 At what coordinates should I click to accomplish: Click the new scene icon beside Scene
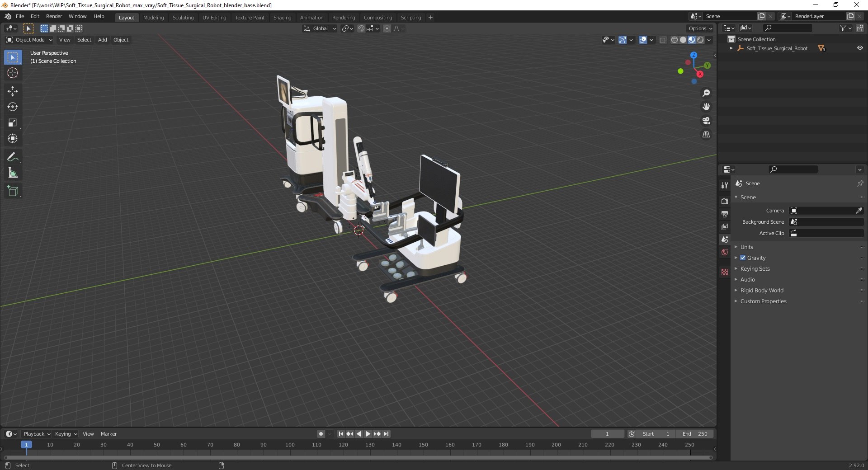(x=761, y=16)
